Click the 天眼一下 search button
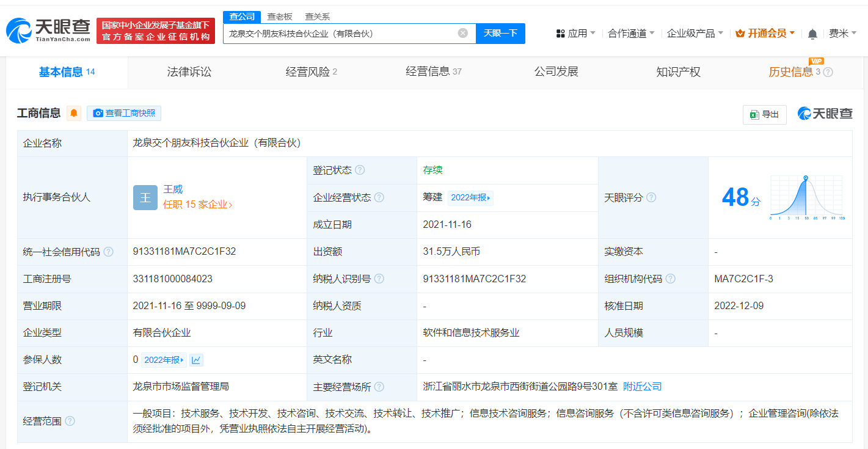This screenshot has width=868, height=449. (501, 34)
